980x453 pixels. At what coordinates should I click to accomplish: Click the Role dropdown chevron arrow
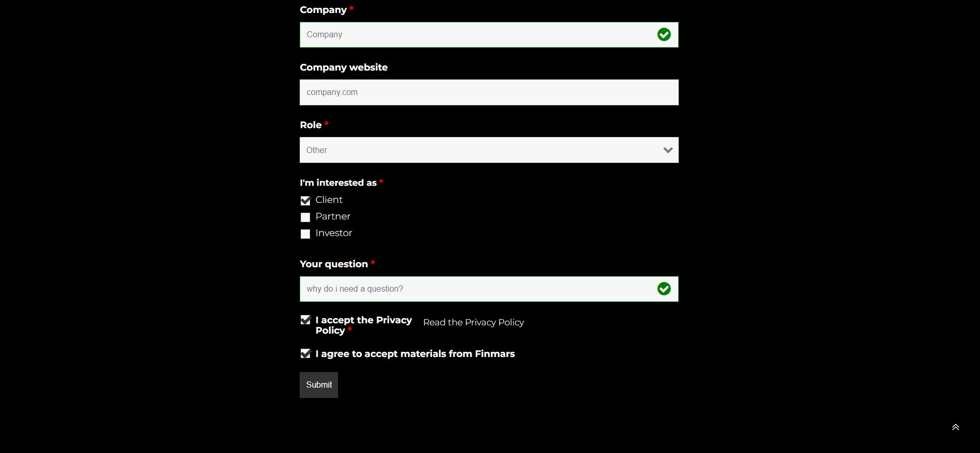pos(668,150)
